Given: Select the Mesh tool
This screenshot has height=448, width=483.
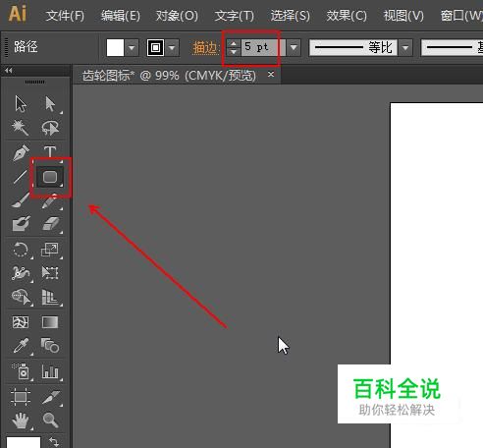Looking at the screenshot, I should [x=21, y=322].
